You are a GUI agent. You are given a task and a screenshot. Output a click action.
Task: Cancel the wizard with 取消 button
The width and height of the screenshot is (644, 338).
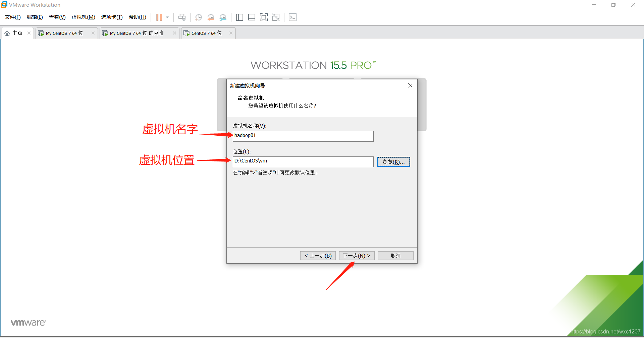click(396, 256)
